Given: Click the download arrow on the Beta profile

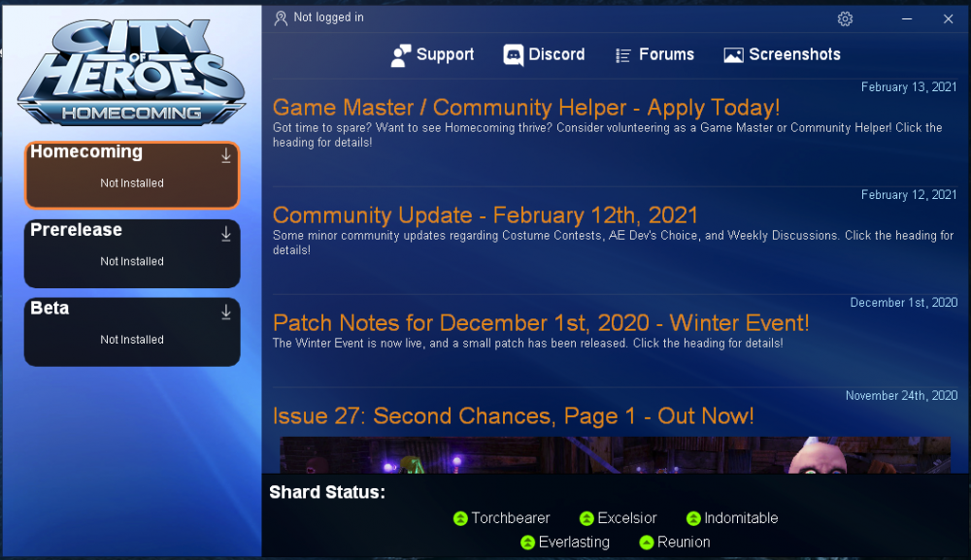Looking at the screenshot, I should [x=226, y=312].
